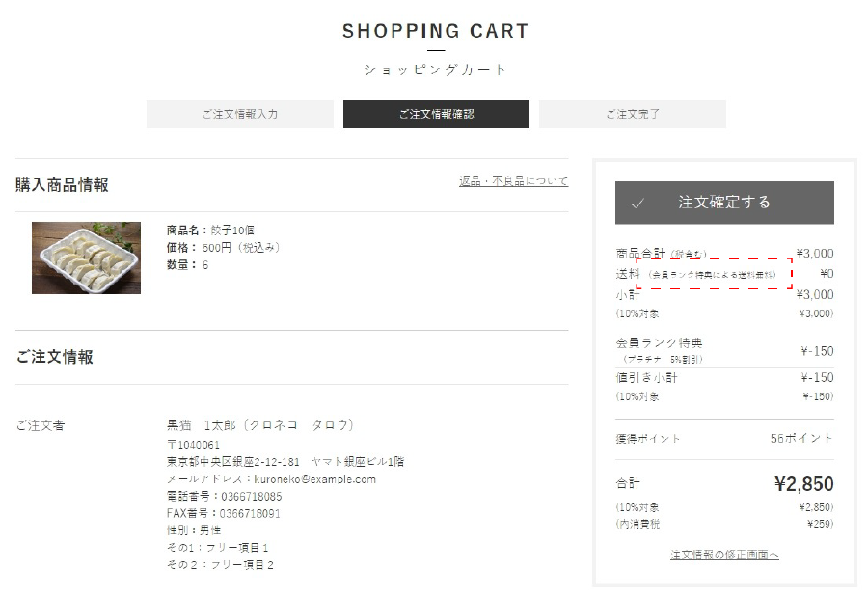The image size is (868, 598).
Task: Click the gyoza product thumbnail image
Action: point(87,258)
